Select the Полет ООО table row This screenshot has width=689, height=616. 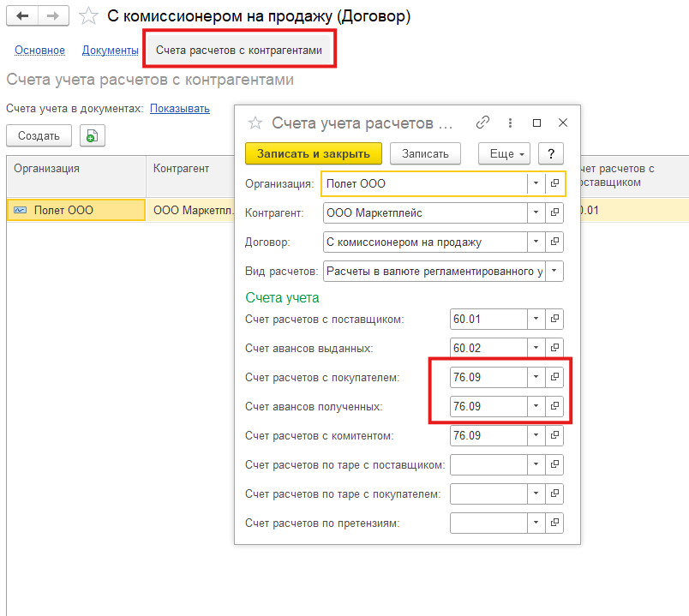point(75,210)
